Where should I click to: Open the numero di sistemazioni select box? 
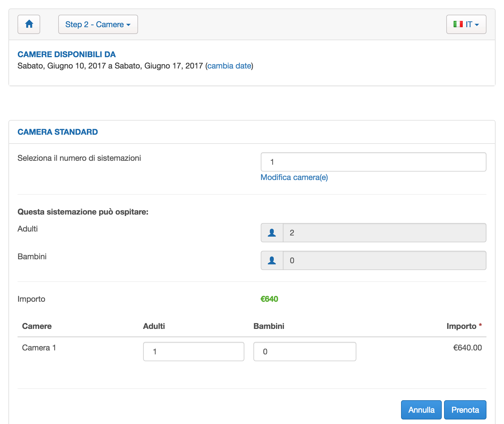click(x=373, y=162)
